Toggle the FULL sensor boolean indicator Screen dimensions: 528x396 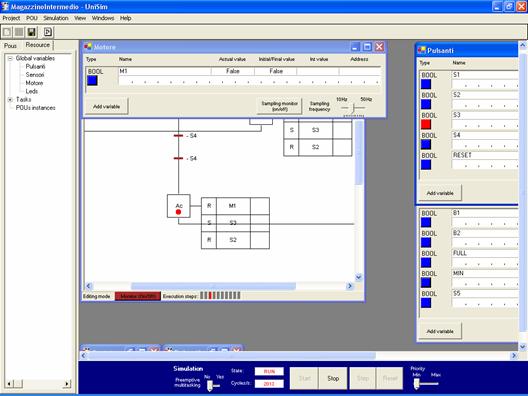click(x=426, y=263)
